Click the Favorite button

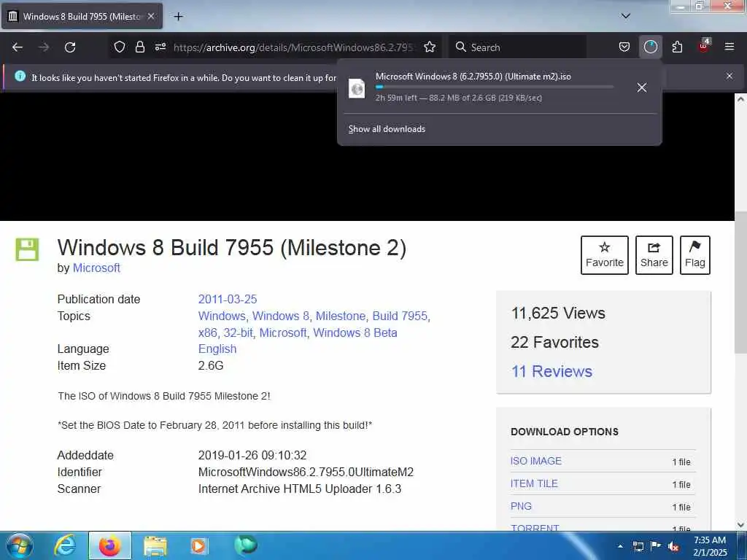coord(605,255)
